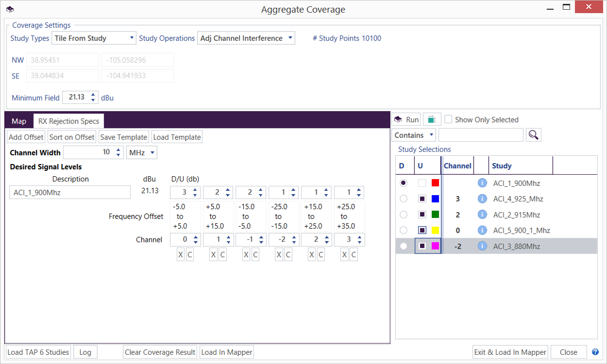Expand the Study Operations dropdown
Viewport: 607px width, 364px height.
[246, 38]
